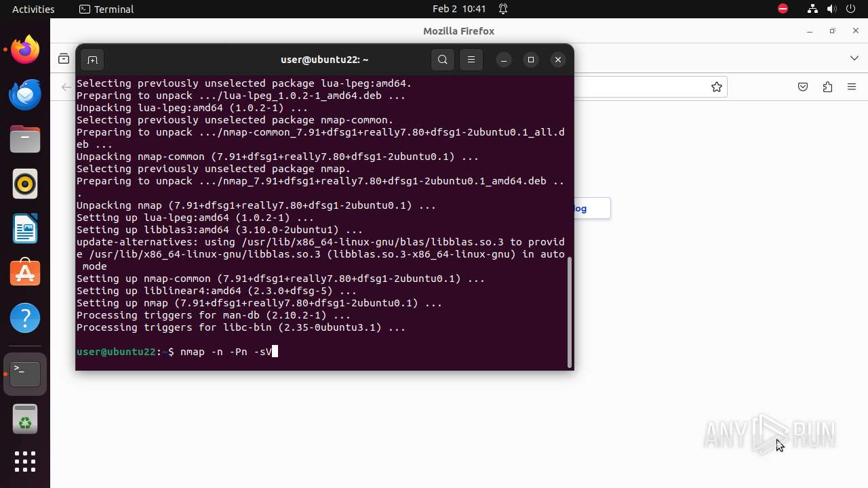Click the terminal command line 'nmap -n -Pn -sV'
This screenshot has height=488, width=868.
coord(226,352)
